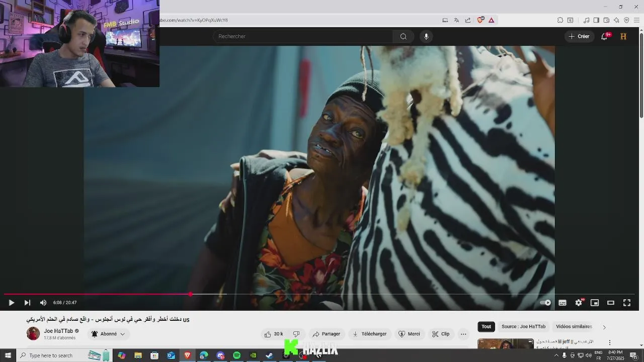Open options for lil jeff suggested video
This screenshot has height=362, width=644.
[610, 343]
